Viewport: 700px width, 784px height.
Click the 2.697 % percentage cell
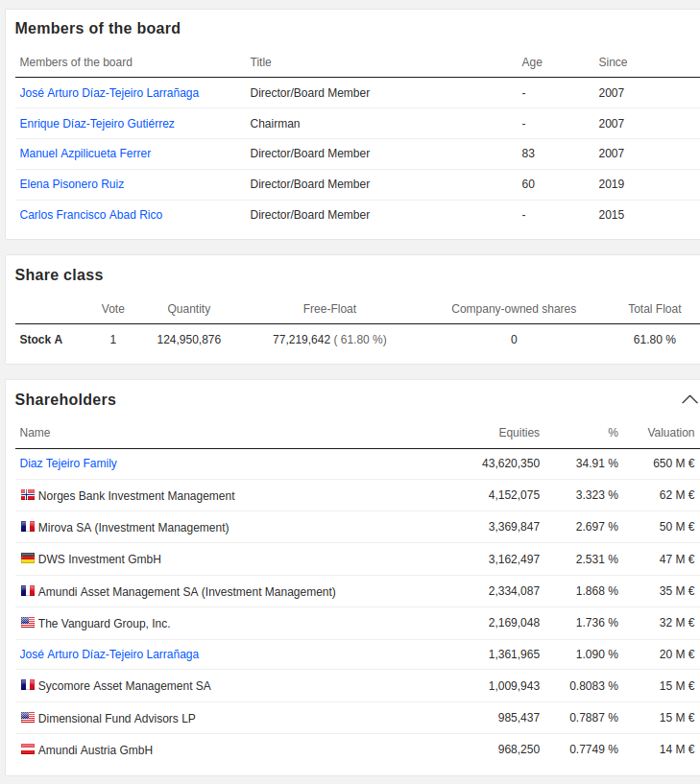(597, 527)
